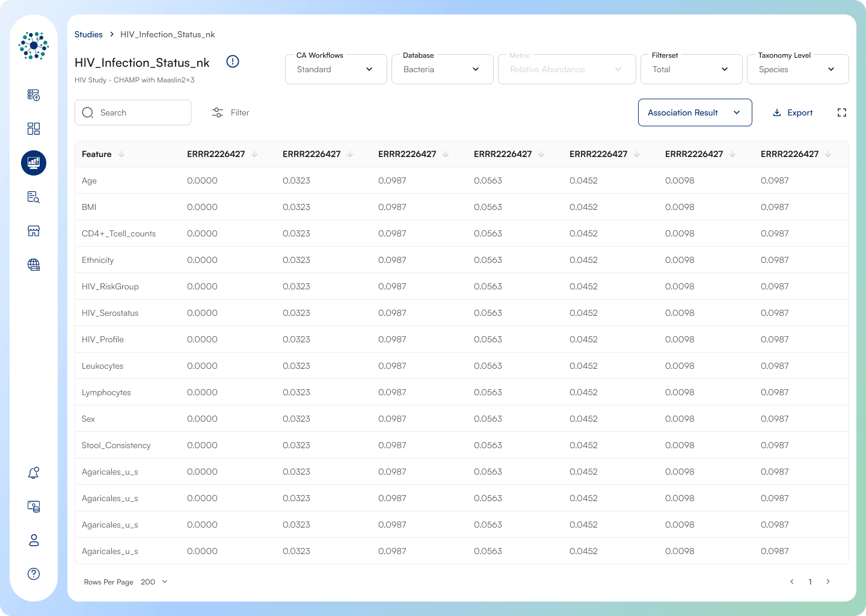
Task: Open the user profile icon in sidebar
Action: 34,540
